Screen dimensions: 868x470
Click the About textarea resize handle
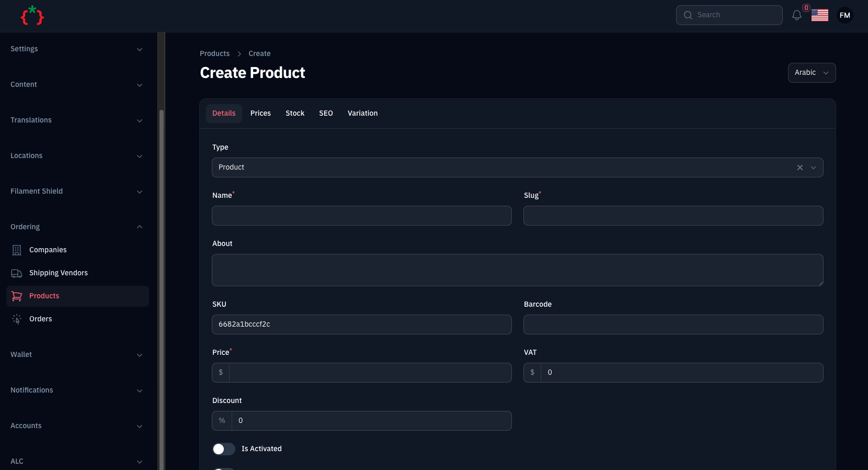pyautogui.click(x=820, y=283)
